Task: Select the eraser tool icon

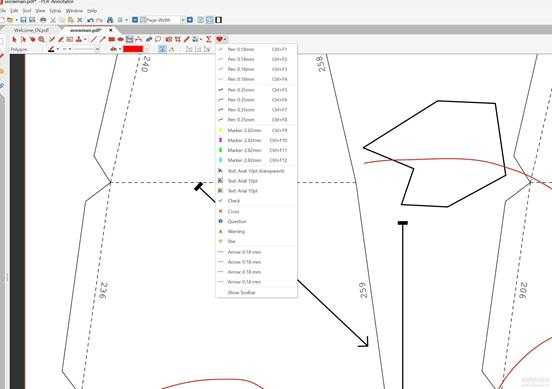Action: point(149,39)
